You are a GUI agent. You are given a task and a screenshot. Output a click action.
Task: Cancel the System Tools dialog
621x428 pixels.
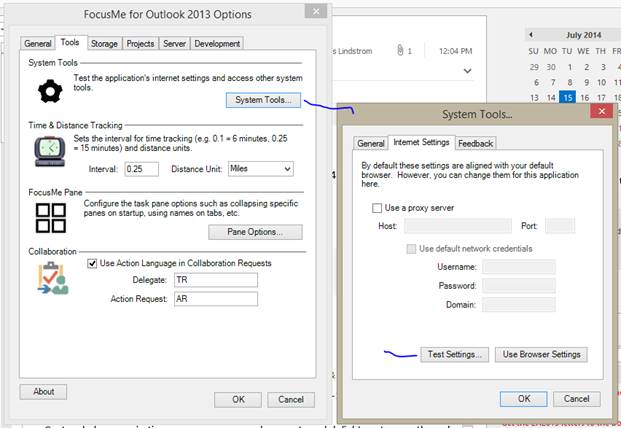[577, 399]
